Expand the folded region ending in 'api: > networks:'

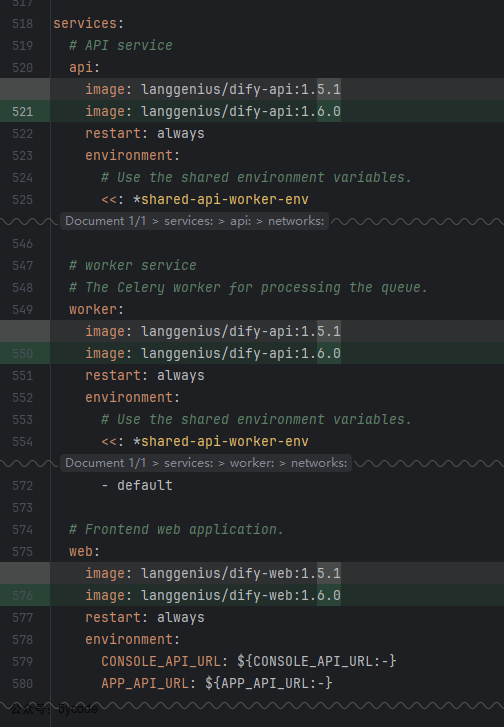tap(195, 221)
